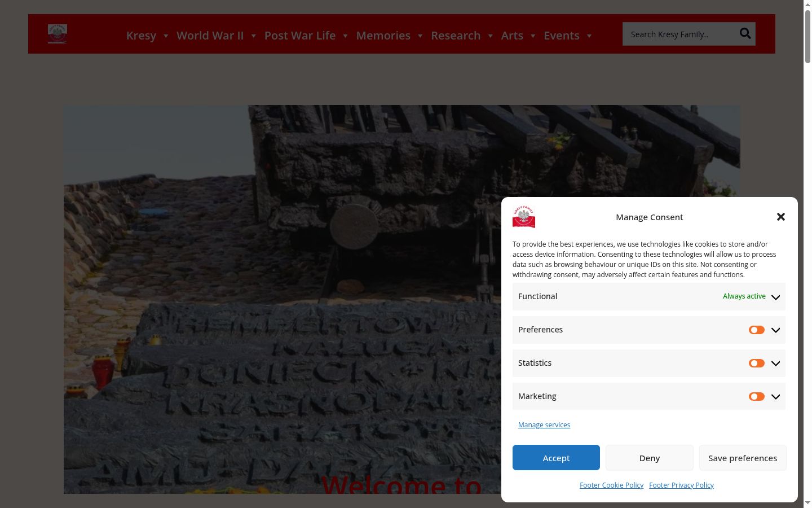Toggle the Marketing consent switch

click(757, 397)
